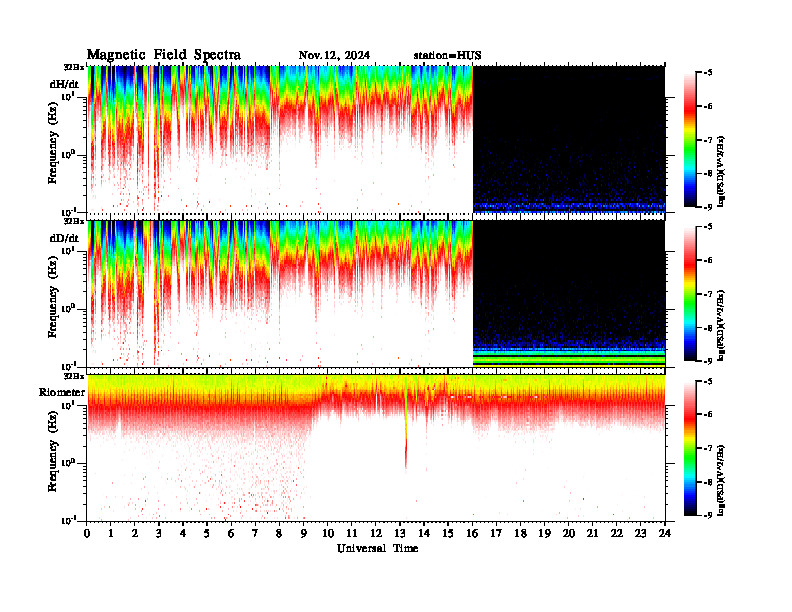Viewport: 792px width, 612px height.
Task: Click the "10" hour tick label
Action: (x=328, y=534)
